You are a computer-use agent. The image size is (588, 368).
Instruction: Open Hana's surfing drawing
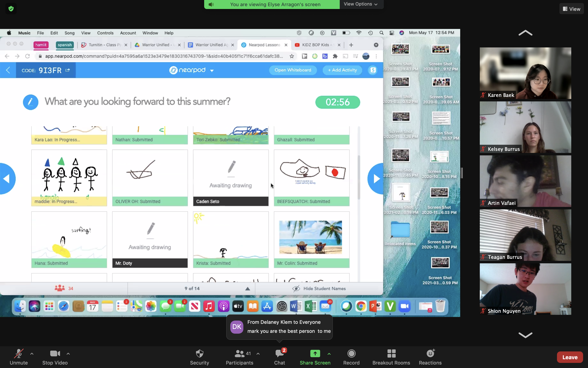(x=69, y=239)
